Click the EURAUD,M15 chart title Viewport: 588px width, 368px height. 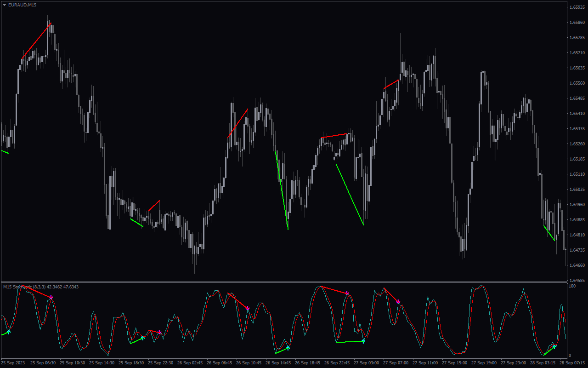[x=22, y=5]
